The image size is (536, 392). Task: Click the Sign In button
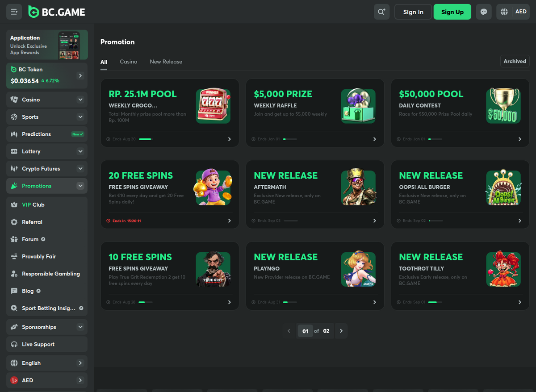pos(413,12)
